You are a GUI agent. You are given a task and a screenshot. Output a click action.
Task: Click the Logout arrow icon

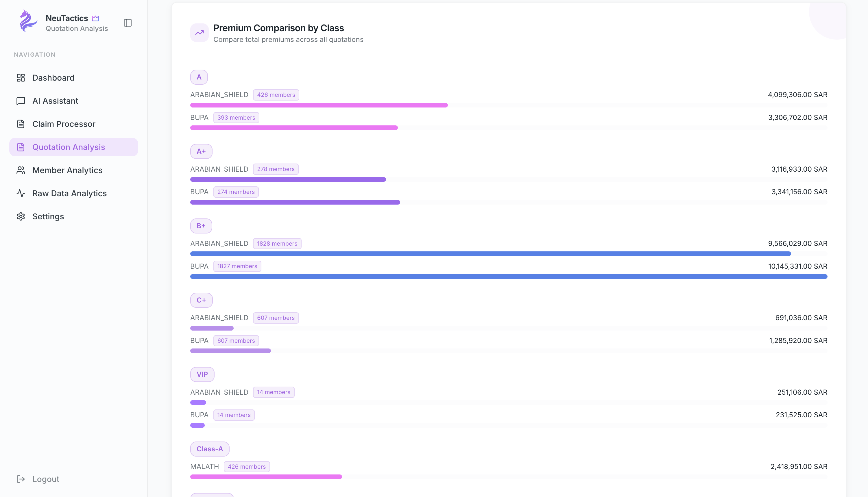tap(21, 479)
